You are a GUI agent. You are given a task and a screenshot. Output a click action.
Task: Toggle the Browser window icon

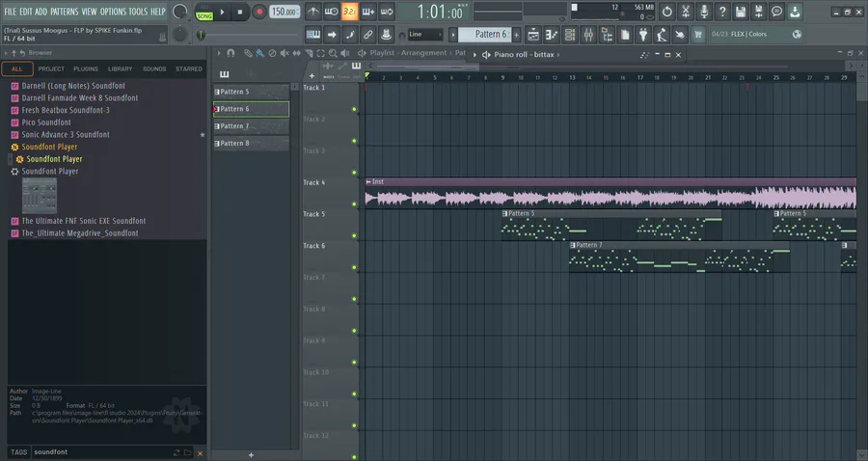point(607,35)
